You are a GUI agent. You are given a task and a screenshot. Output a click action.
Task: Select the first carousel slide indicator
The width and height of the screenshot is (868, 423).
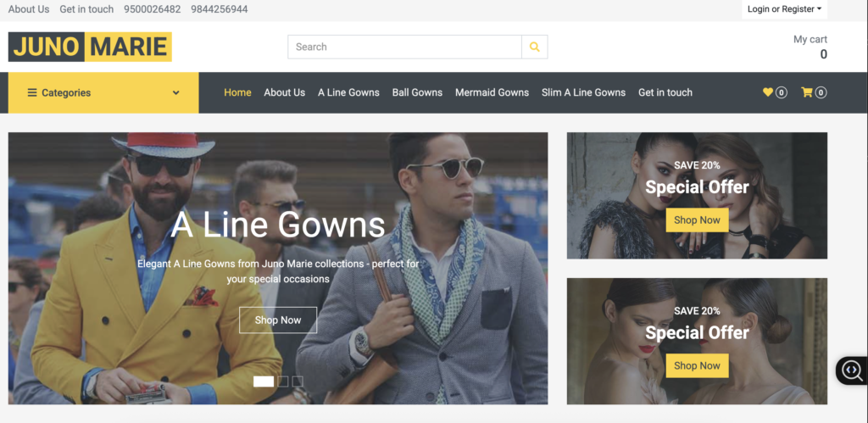pos(264,381)
